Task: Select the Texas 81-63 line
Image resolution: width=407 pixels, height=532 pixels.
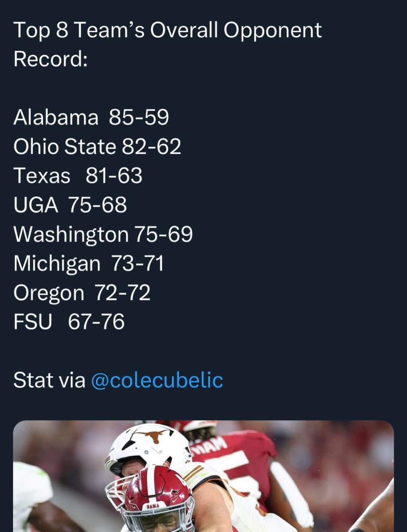Action: pyautogui.click(x=78, y=176)
